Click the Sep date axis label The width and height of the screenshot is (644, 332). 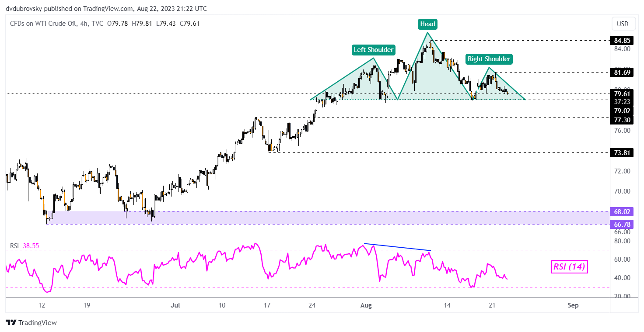573,305
